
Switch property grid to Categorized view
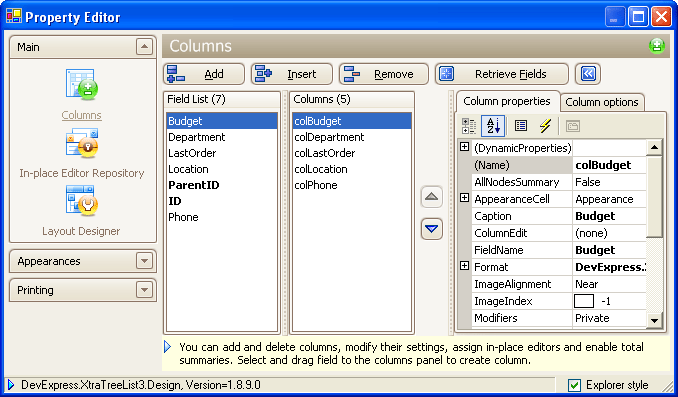(469, 126)
